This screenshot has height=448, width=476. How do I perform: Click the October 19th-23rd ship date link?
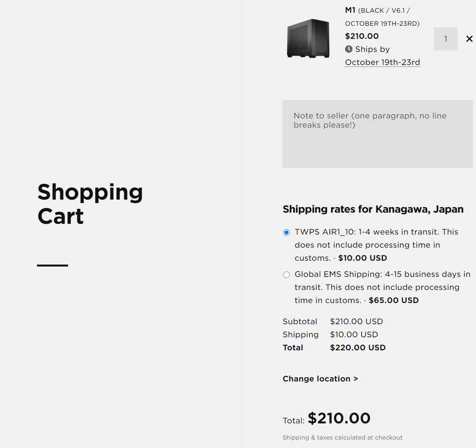point(382,62)
